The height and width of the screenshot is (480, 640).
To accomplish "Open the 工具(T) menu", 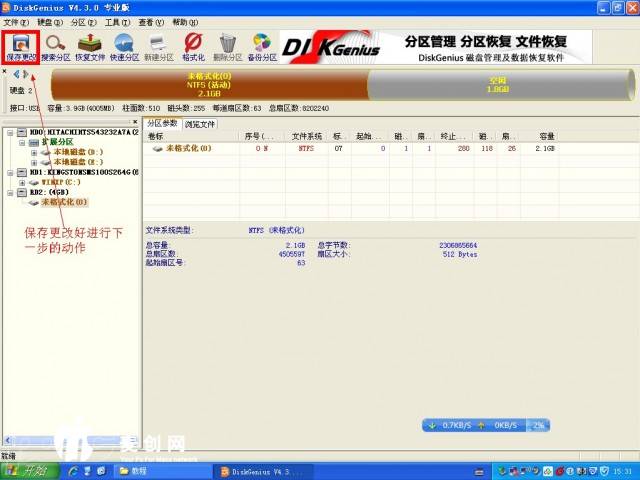I will (x=117, y=22).
